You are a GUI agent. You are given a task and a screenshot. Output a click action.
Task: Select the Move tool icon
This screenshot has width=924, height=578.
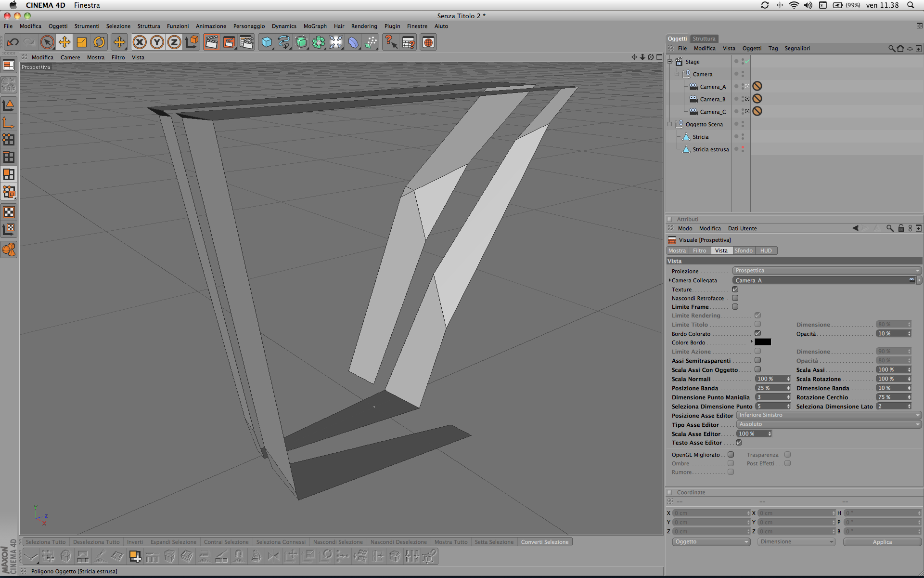click(x=64, y=42)
